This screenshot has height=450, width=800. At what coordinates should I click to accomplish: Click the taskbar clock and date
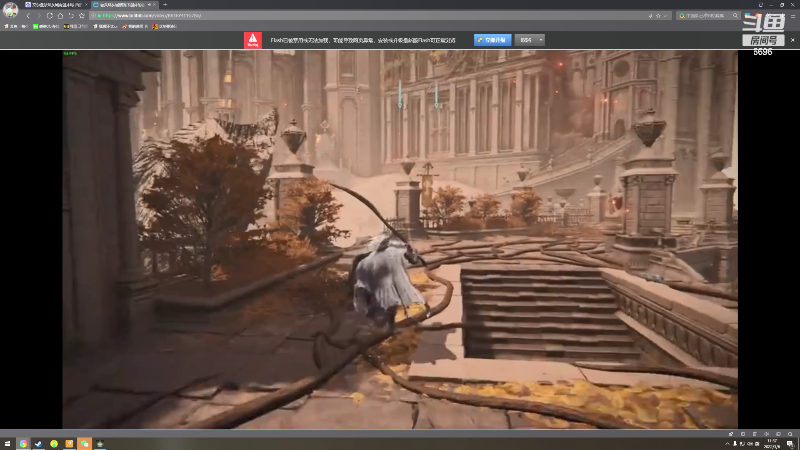(x=772, y=444)
